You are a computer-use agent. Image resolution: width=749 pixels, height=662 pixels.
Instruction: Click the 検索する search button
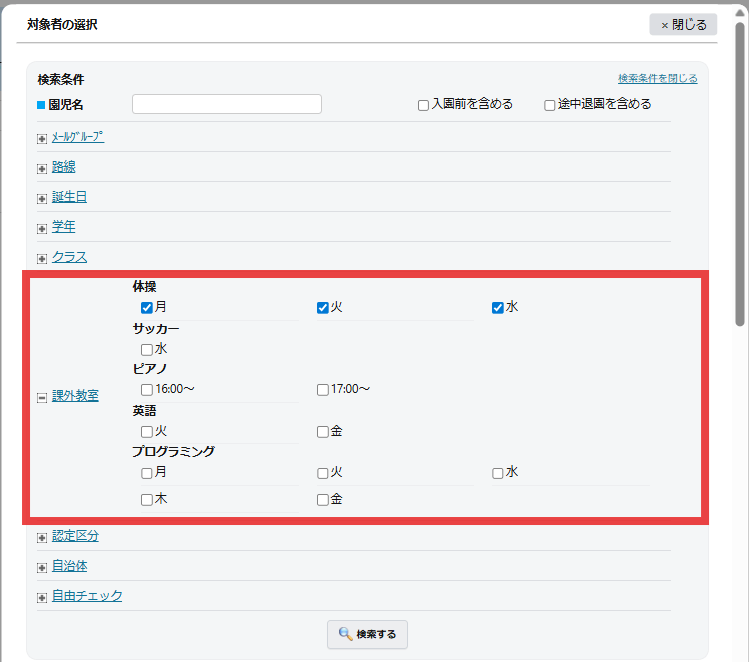(367, 634)
